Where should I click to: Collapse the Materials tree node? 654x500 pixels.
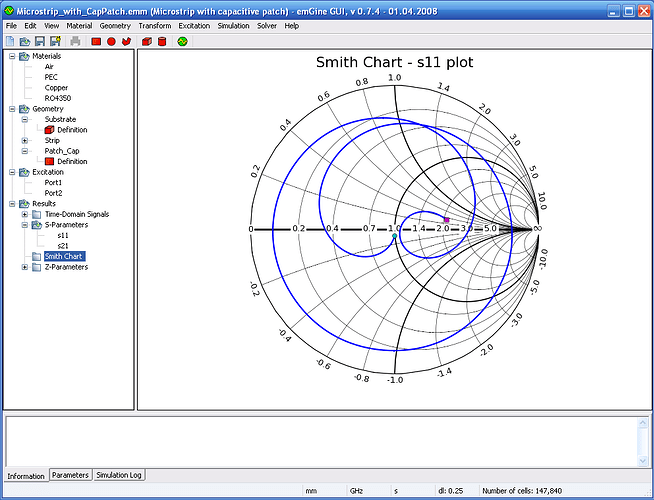pyautogui.click(x=12, y=56)
